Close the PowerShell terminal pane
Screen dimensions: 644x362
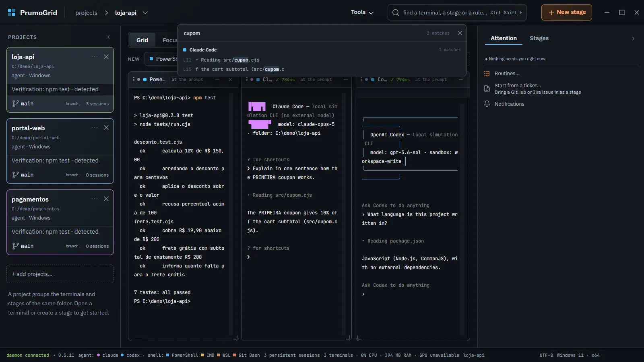tap(230, 80)
